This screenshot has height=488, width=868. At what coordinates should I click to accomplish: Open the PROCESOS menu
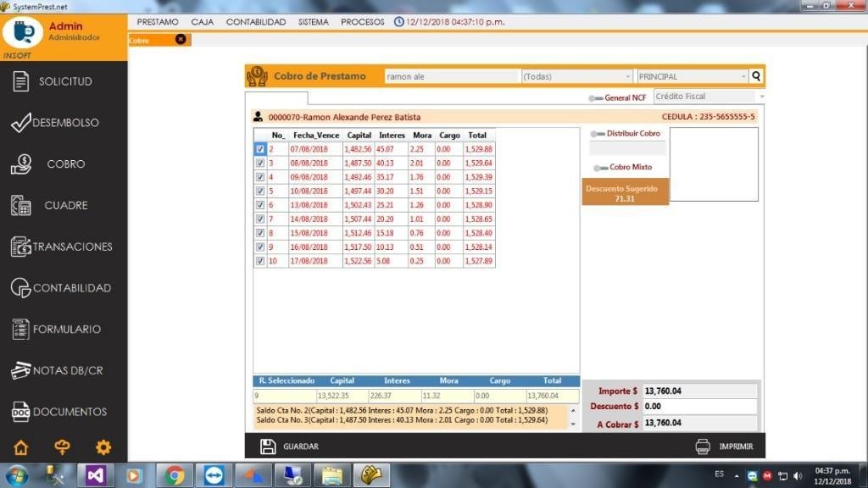pyautogui.click(x=363, y=22)
